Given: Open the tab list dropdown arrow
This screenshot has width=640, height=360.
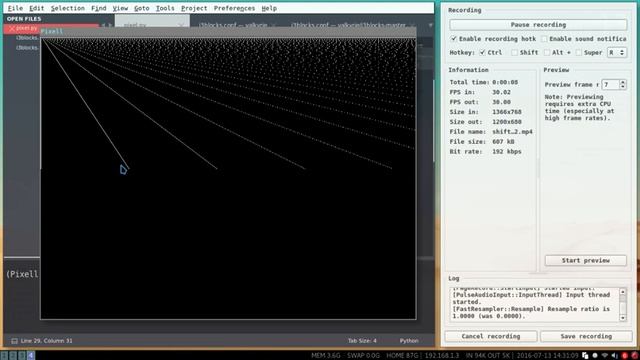Looking at the screenshot, I should [430, 25].
